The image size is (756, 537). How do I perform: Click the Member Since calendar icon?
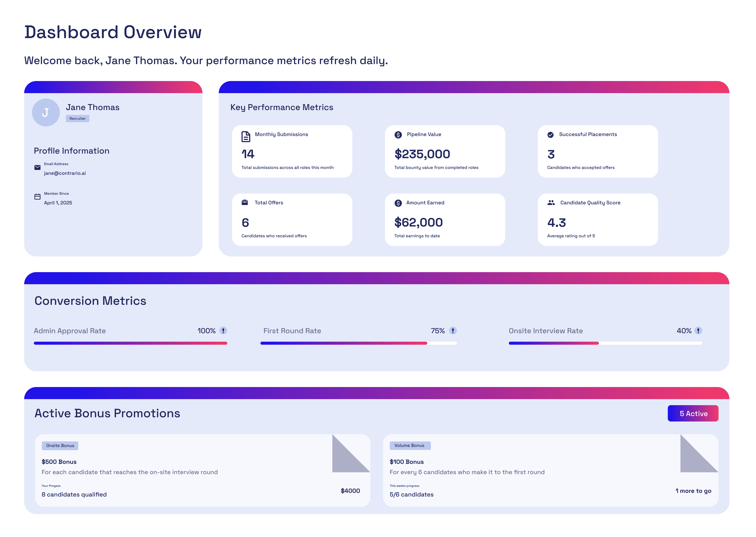(37, 196)
